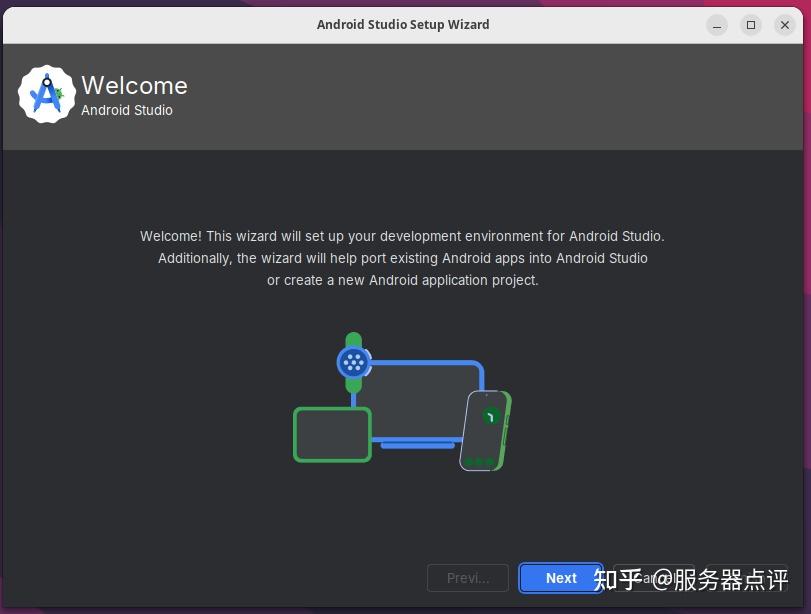The image size is (811, 614).
Task: Click the watch dial hub in the illustration
Action: pyautogui.click(x=352, y=361)
